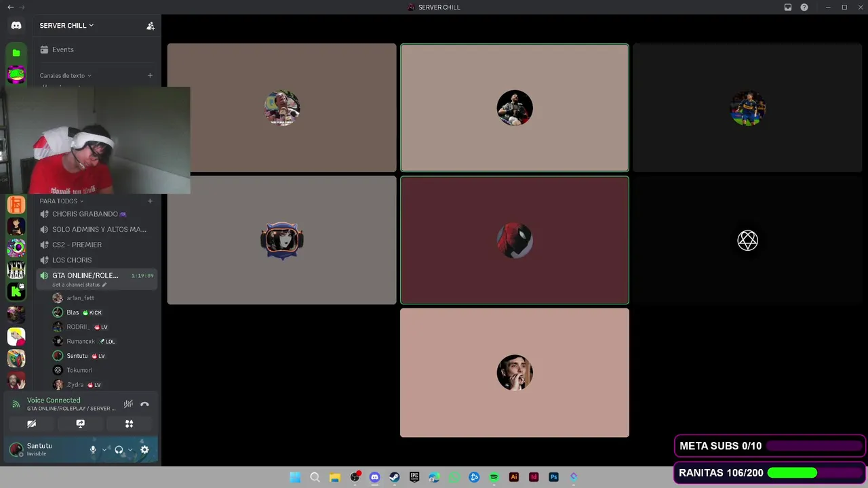This screenshot has height=488, width=868.
Task: Click the META SUBS 0/10 progress bar
Action: click(815, 446)
